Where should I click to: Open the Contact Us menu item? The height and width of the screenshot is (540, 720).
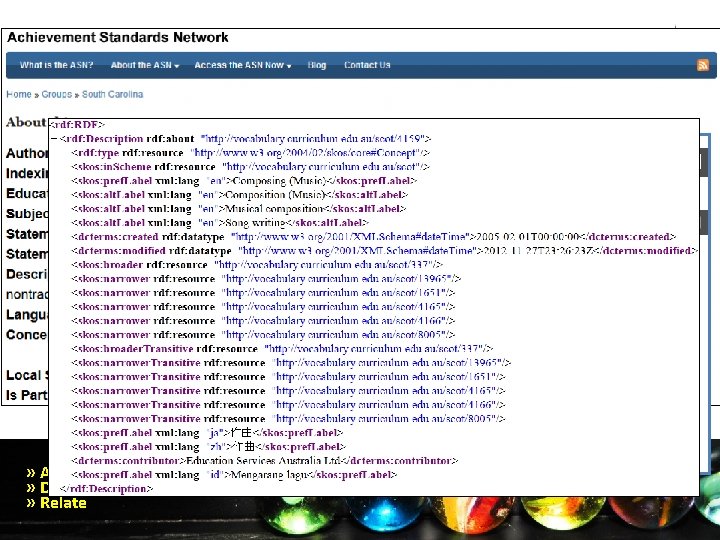[x=367, y=65]
